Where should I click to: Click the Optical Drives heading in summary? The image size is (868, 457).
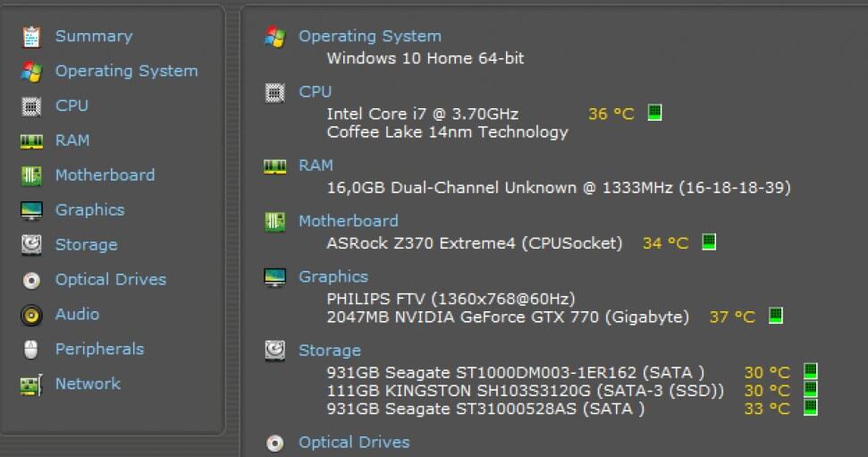click(x=353, y=443)
